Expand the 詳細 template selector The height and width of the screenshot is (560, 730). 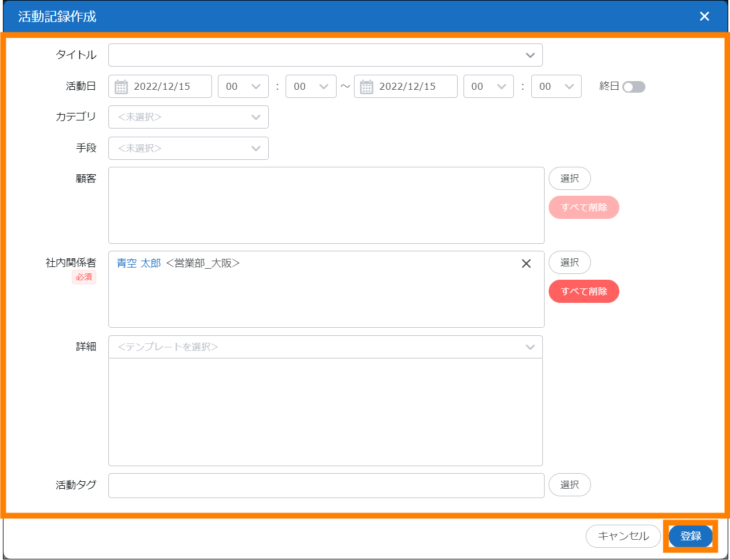tap(325, 347)
